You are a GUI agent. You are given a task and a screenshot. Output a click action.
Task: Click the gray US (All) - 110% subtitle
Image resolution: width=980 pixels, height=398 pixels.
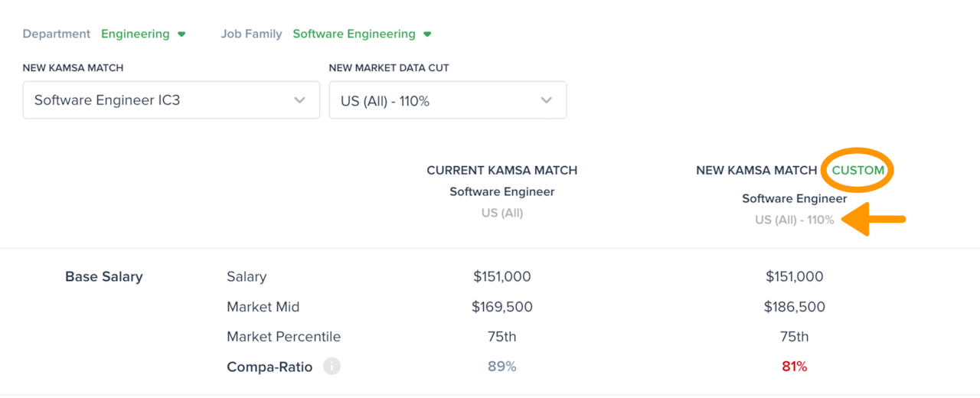(x=795, y=220)
